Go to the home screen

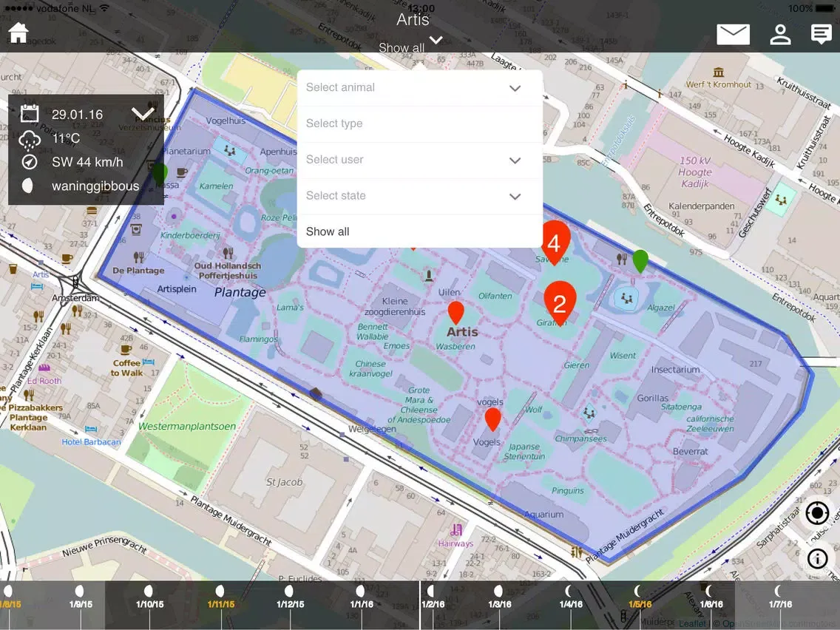click(x=18, y=33)
